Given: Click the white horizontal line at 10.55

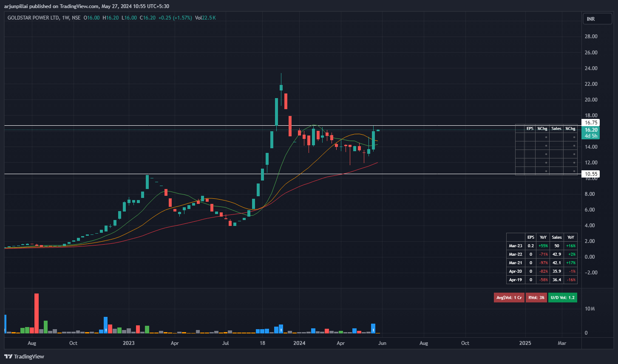Looking at the screenshot, I should click(293, 174).
